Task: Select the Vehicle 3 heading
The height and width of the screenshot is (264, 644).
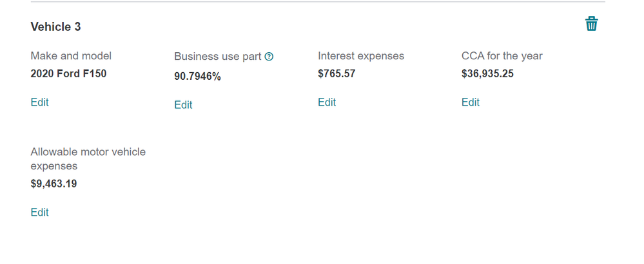Action: click(x=56, y=27)
